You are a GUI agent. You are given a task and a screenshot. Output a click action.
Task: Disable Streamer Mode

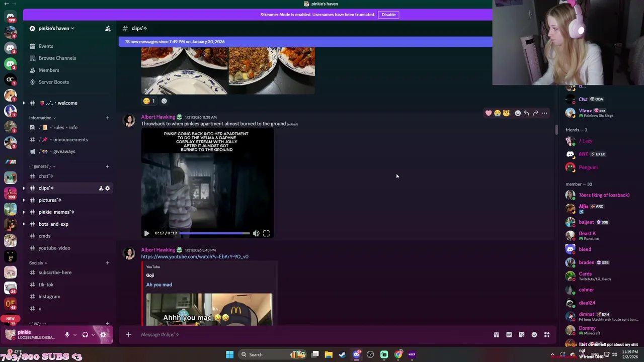pos(388,15)
